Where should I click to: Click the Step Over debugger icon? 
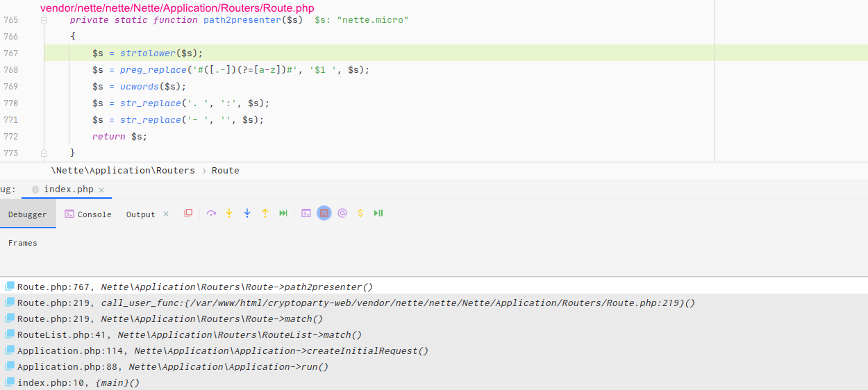pyautogui.click(x=211, y=214)
